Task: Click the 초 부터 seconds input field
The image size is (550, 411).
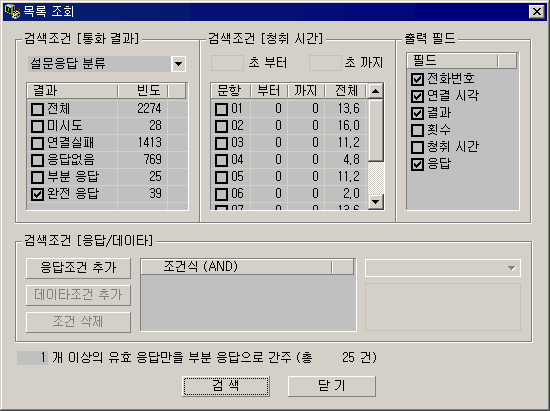Action: [x=227, y=63]
